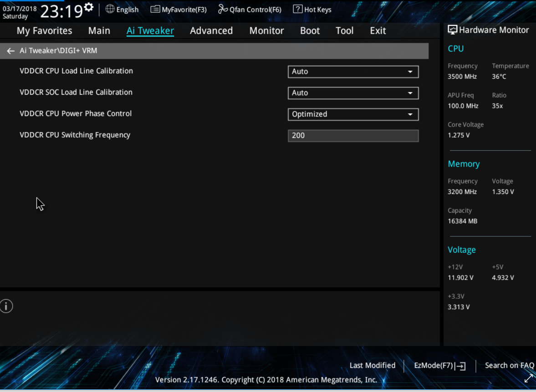536x392 pixels.
Task: Click the diagonal resize arrow icon
Action: coord(528,378)
